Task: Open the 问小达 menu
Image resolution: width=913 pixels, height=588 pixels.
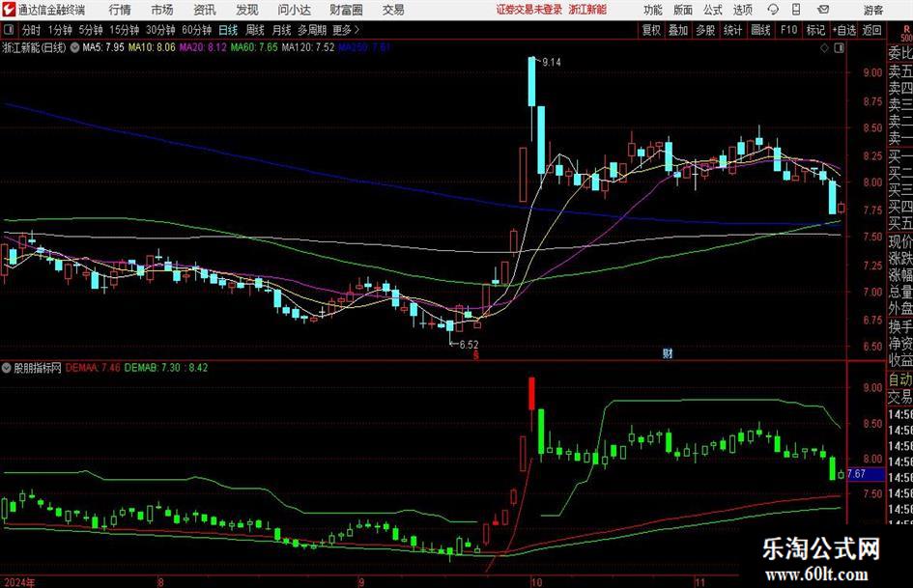Action: (x=294, y=10)
